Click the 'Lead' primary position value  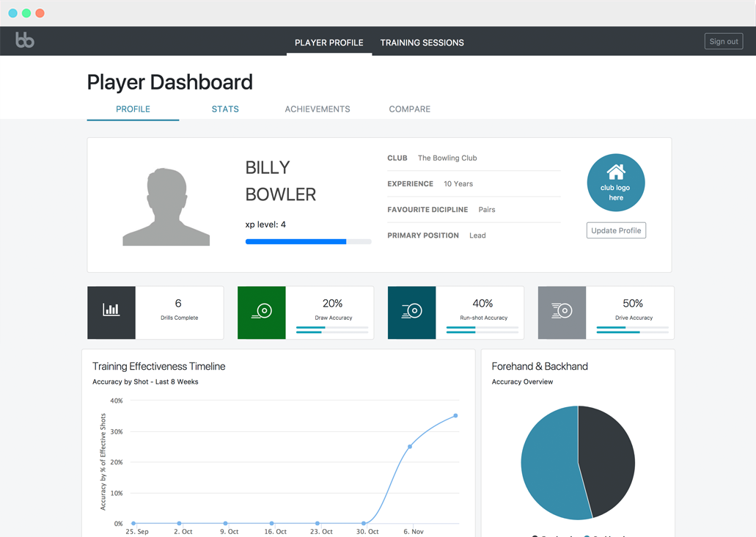coord(477,235)
